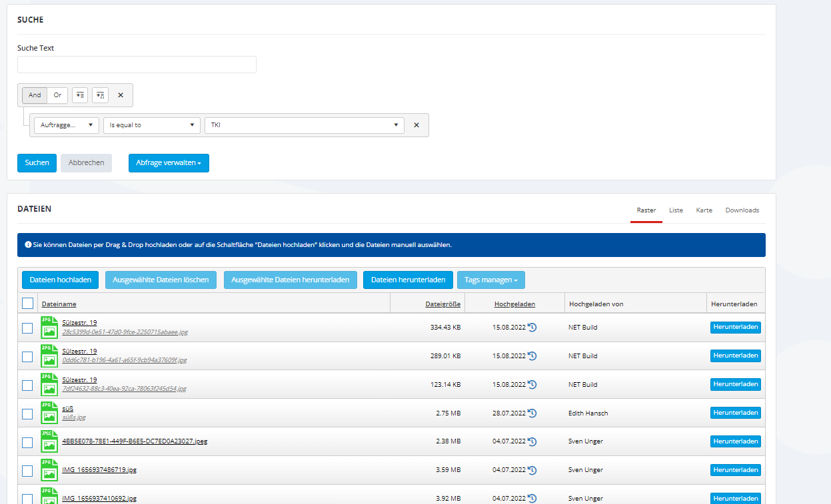Open the Karte tab
This screenshot has width=831, height=504.
[x=704, y=210]
